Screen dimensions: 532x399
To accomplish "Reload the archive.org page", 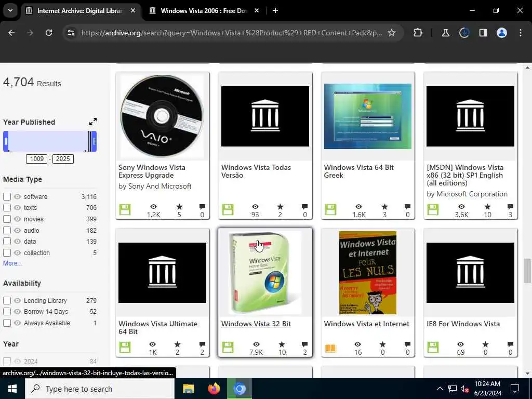I will [49, 33].
